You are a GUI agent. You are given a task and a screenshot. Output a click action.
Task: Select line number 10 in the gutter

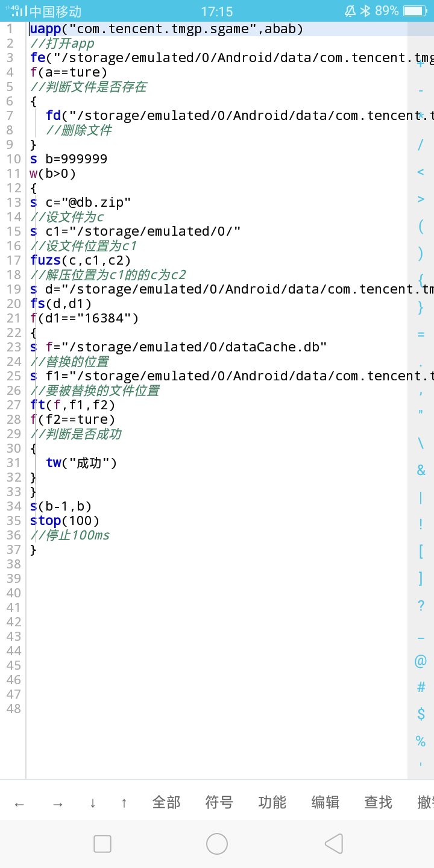[13, 159]
